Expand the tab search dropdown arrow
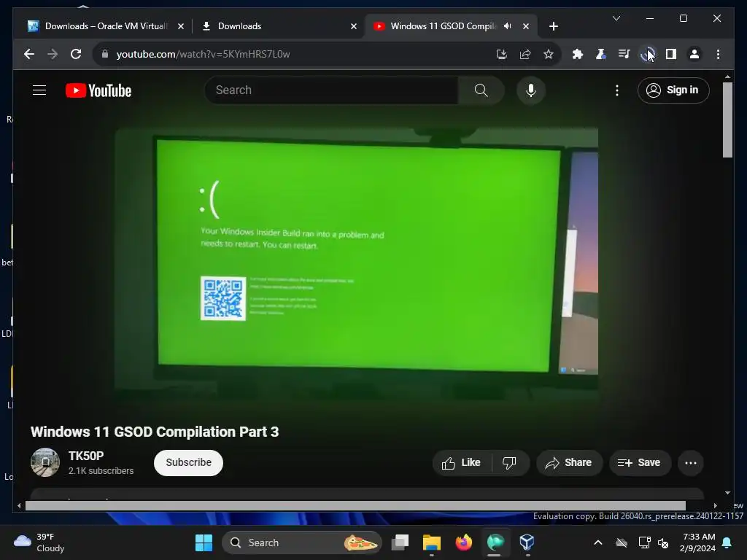This screenshot has width=747, height=560. (x=616, y=18)
